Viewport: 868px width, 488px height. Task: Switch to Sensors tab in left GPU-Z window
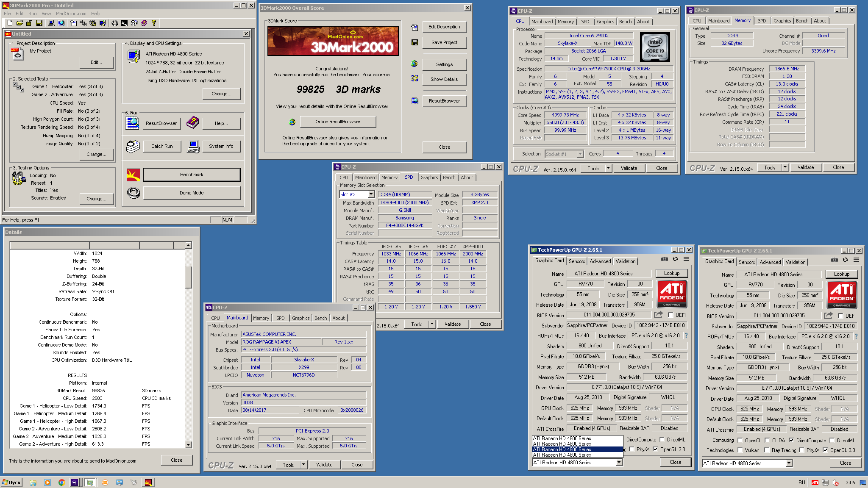577,261
